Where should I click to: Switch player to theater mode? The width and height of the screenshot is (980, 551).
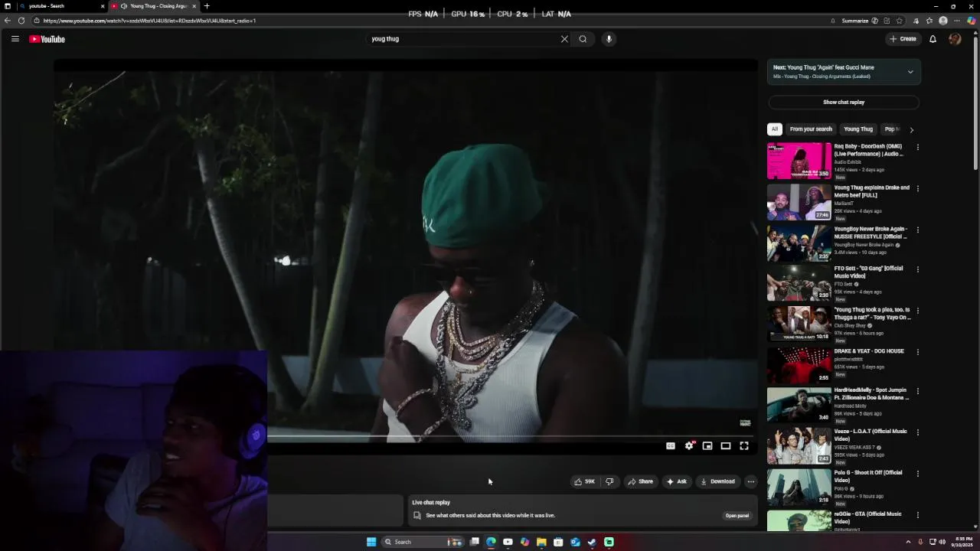pos(726,445)
